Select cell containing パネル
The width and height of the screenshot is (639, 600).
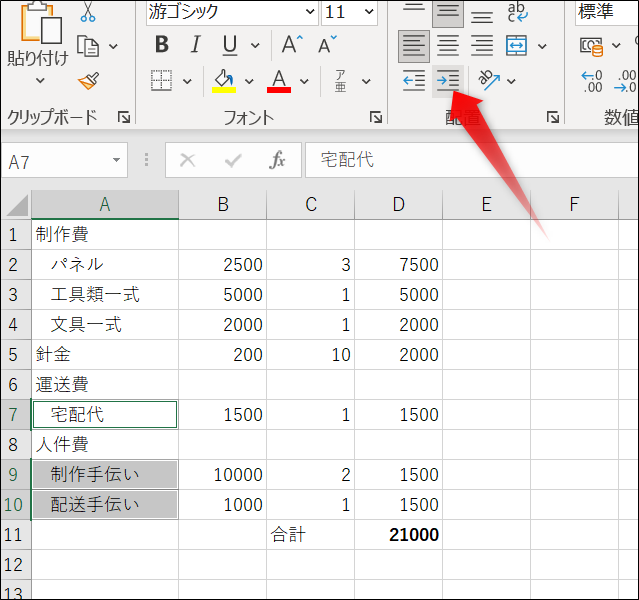pos(105,265)
